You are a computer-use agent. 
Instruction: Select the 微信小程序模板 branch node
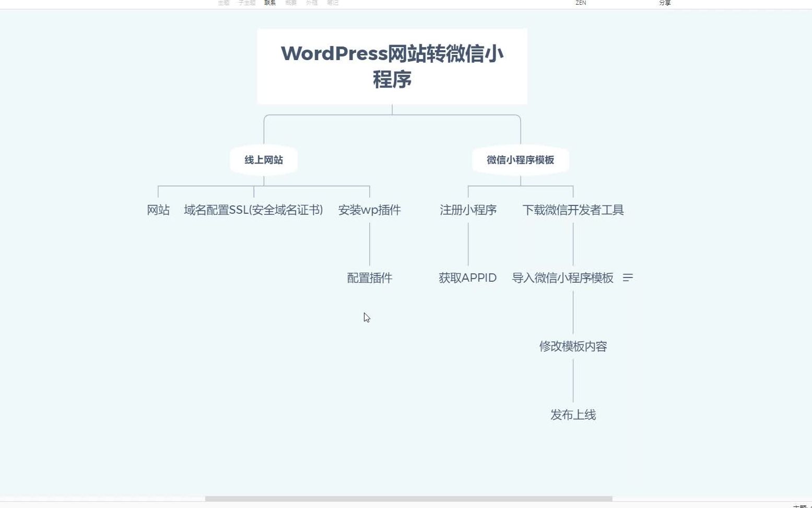tap(521, 160)
